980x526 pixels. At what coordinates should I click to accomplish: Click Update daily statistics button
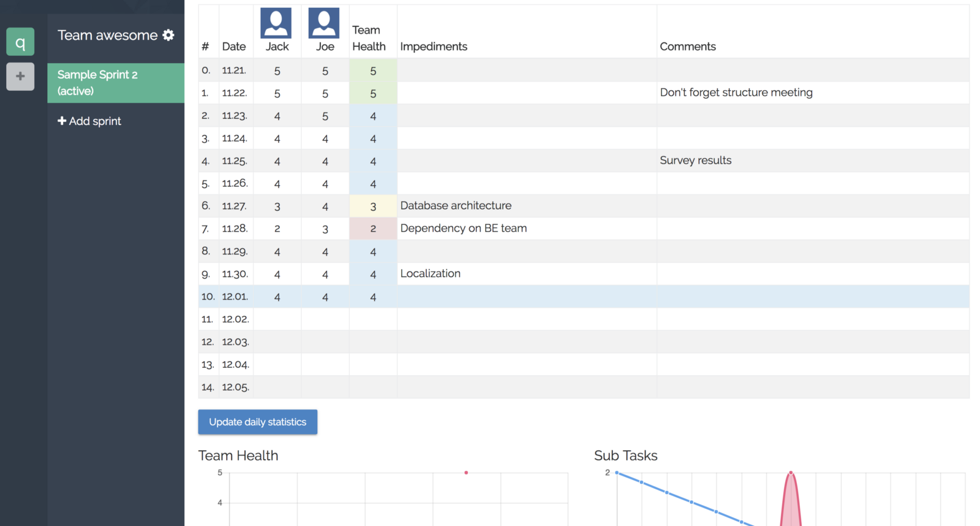point(257,422)
